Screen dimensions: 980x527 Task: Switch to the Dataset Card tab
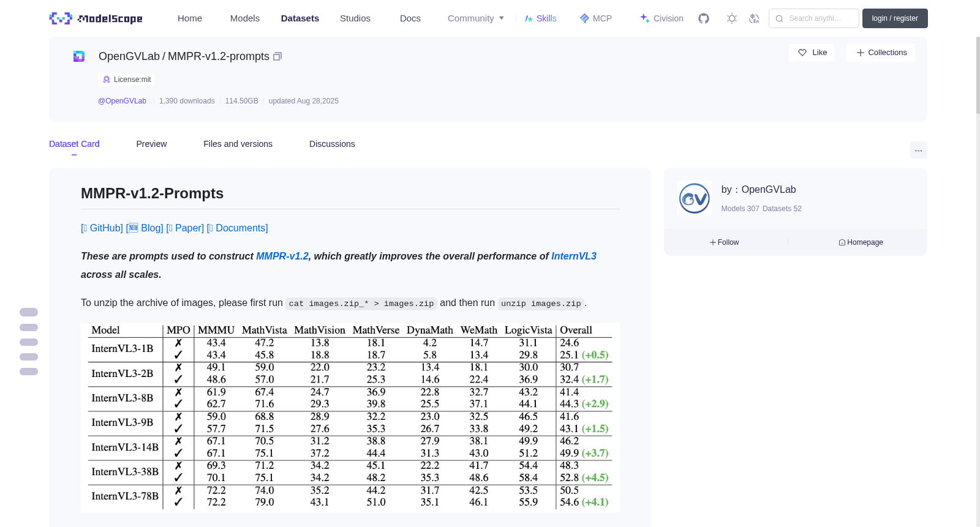coord(74,144)
